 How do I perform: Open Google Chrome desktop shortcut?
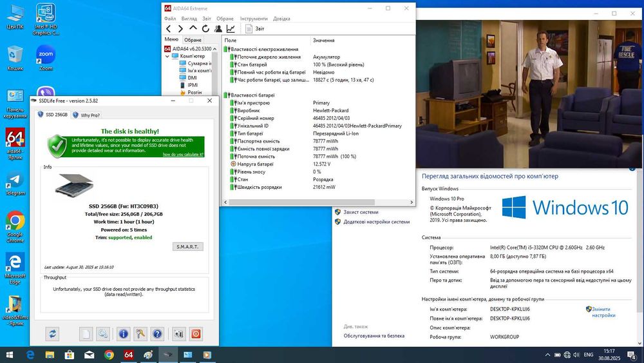click(15, 227)
